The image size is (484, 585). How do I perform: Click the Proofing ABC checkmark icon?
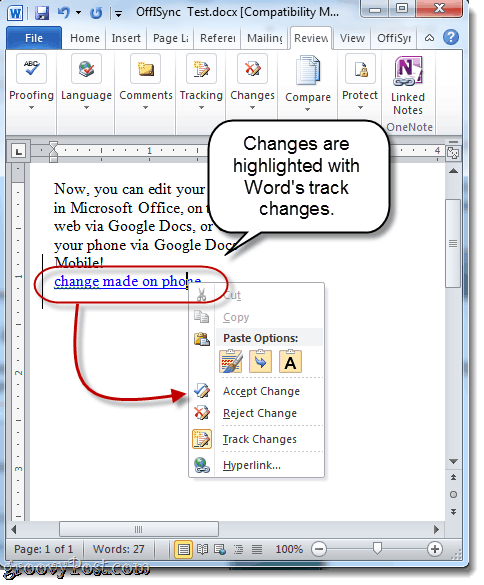[31, 68]
